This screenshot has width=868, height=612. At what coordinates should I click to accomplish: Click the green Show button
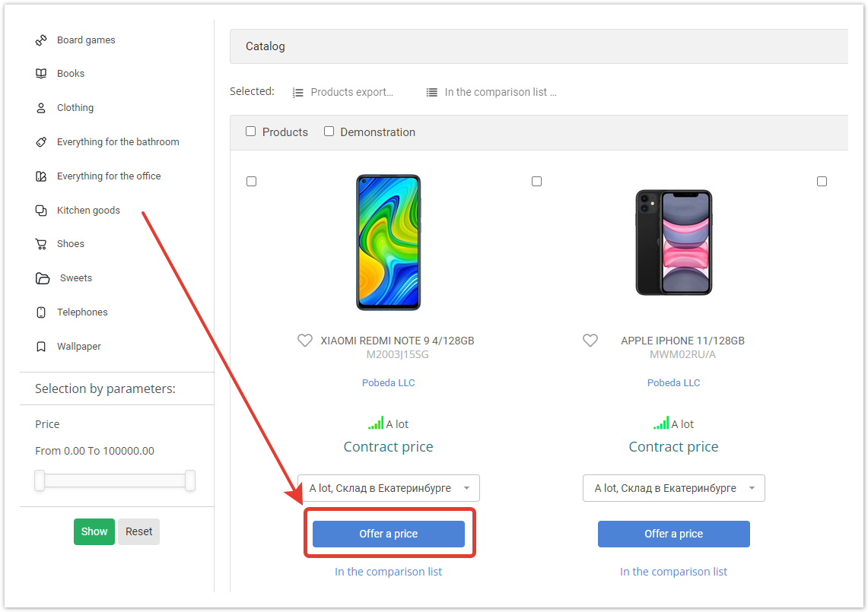click(x=94, y=531)
